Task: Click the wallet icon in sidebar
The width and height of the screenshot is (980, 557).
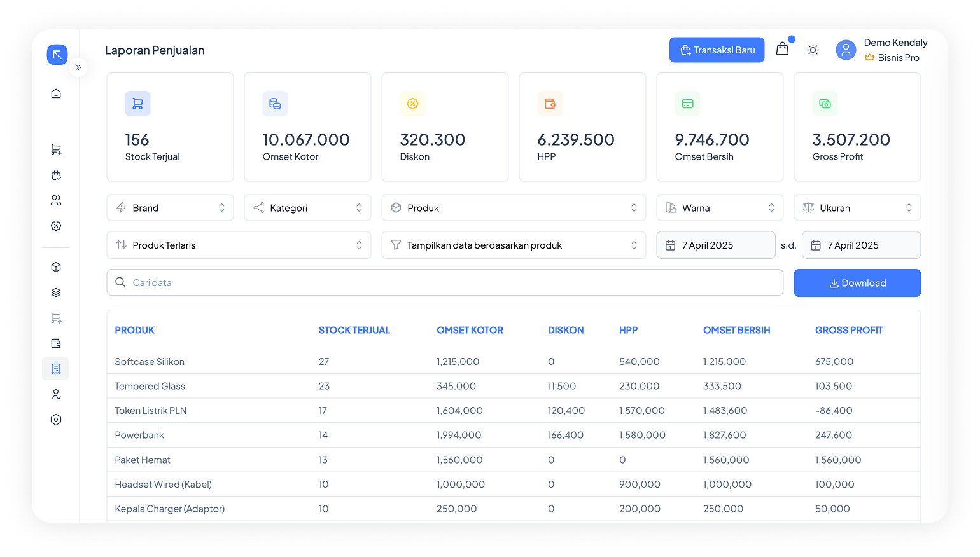Action: pyautogui.click(x=56, y=343)
